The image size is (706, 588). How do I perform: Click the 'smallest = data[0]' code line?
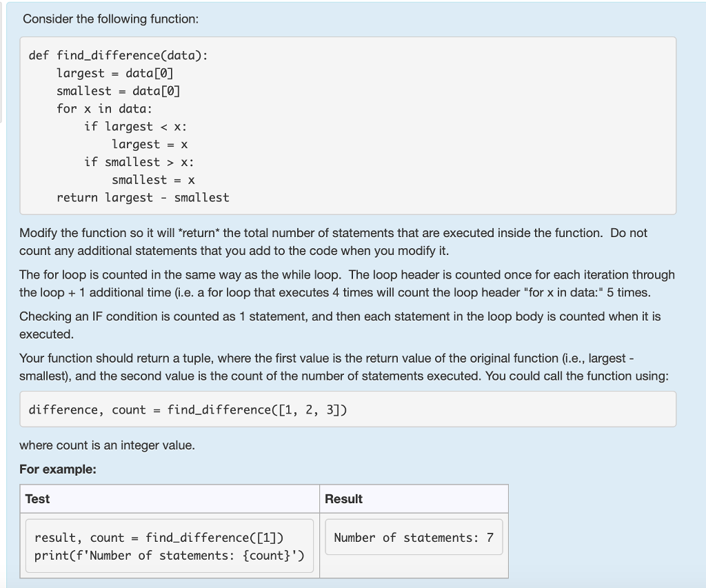pos(118,91)
